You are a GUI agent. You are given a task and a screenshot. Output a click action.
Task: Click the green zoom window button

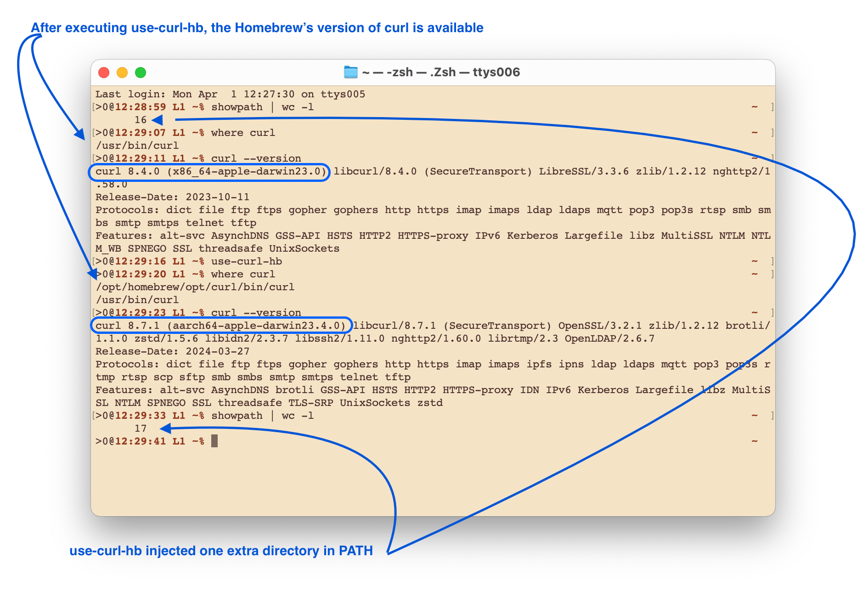(141, 73)
